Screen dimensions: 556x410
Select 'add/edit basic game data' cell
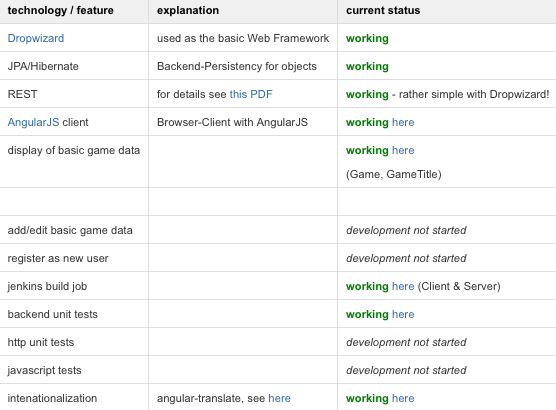pos(74,230)
